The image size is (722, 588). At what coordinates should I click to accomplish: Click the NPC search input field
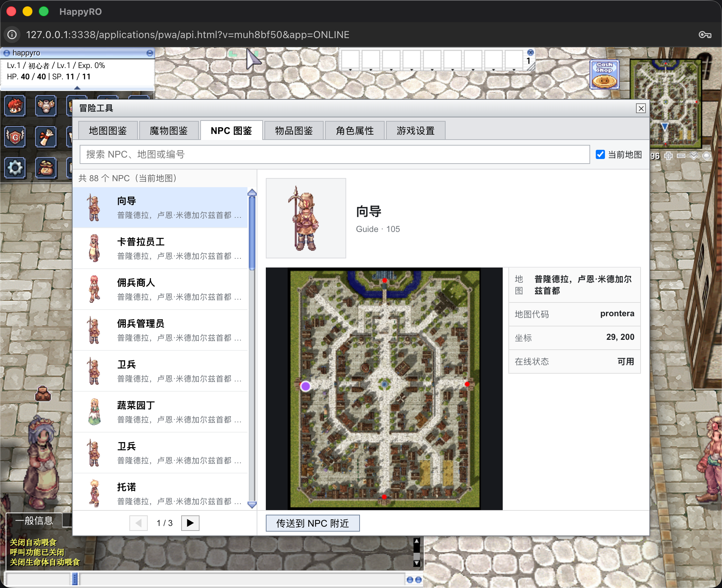pos(335,154)
